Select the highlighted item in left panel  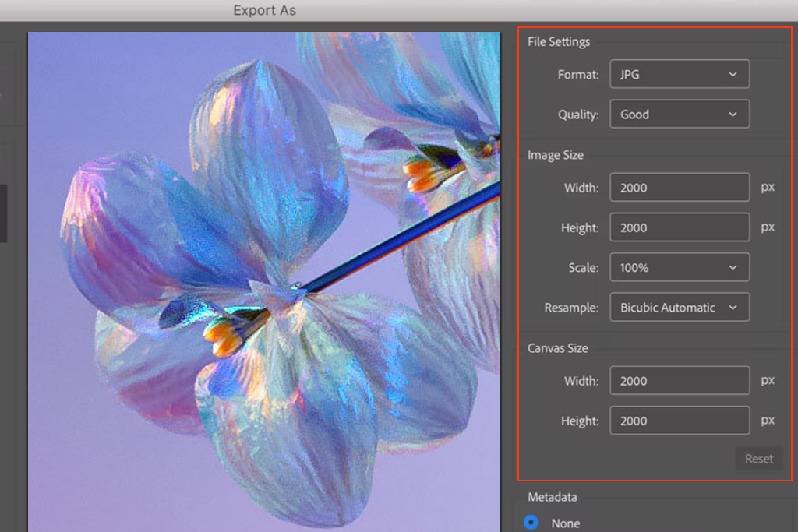coord(3,213)
